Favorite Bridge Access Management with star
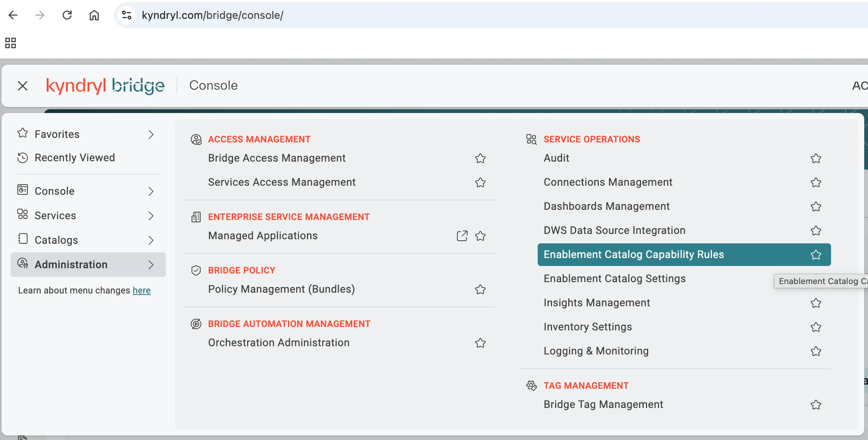 click(480, 158)
